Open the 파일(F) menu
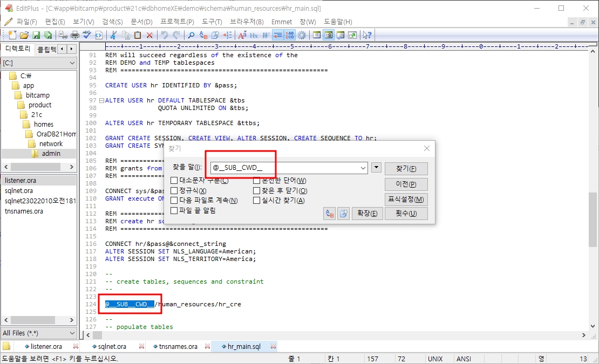Viewport: 599px width, 364px height. point(26,22)
